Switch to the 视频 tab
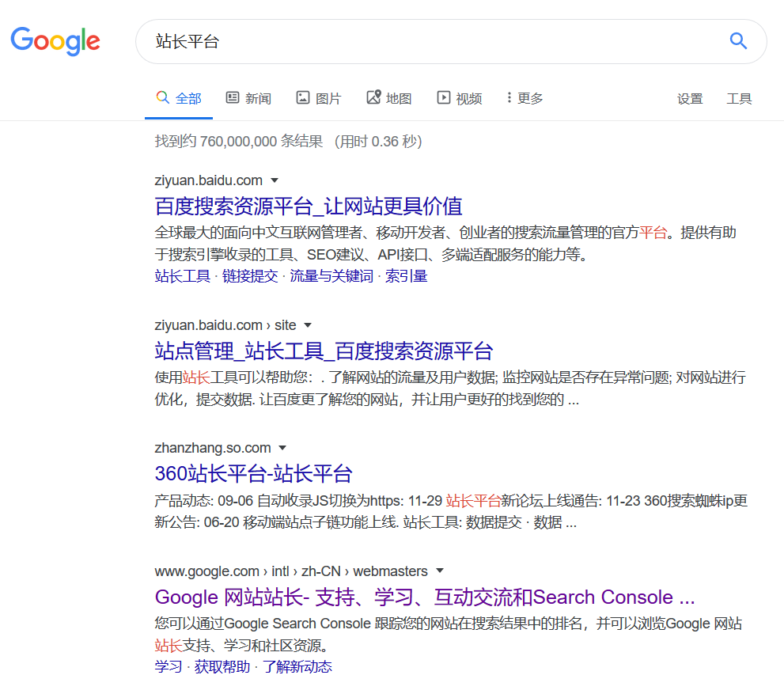The height and width of the screenshot is (694, 784). (x=460, y=98)
